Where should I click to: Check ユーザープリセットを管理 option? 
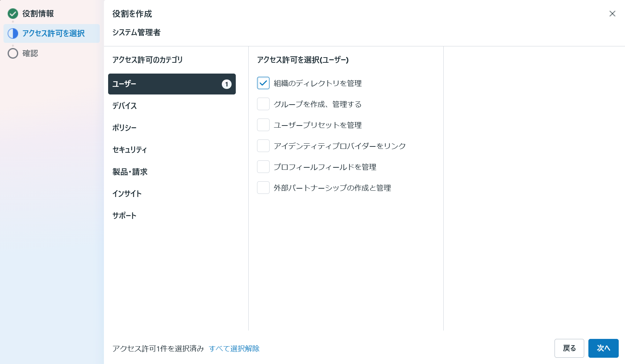(263, 125)
